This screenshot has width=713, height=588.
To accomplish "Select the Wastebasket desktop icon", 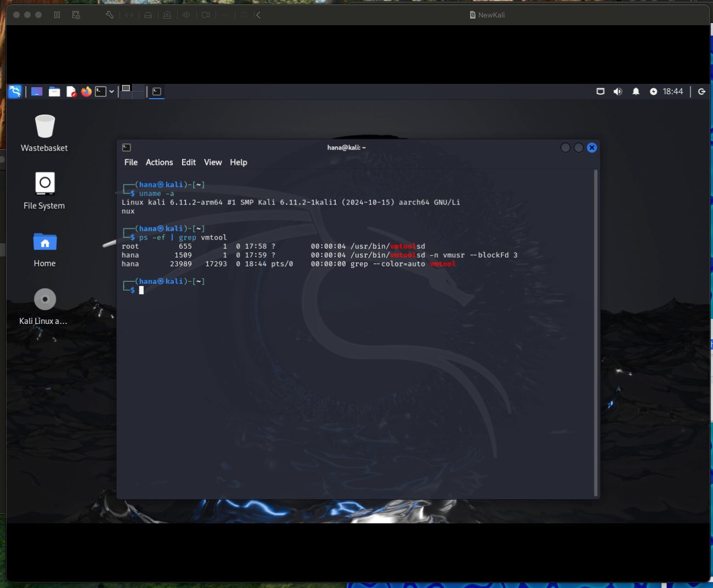I will [44, 133].
